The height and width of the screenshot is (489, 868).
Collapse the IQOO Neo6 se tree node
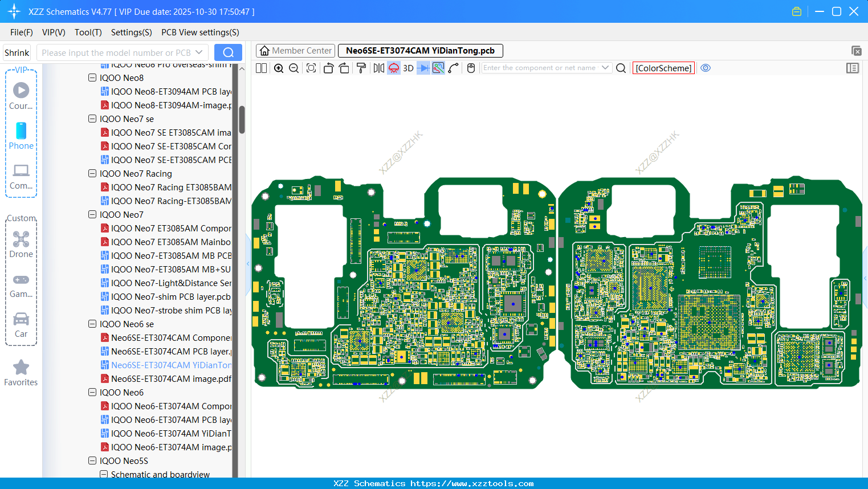(x=92, y=324)
